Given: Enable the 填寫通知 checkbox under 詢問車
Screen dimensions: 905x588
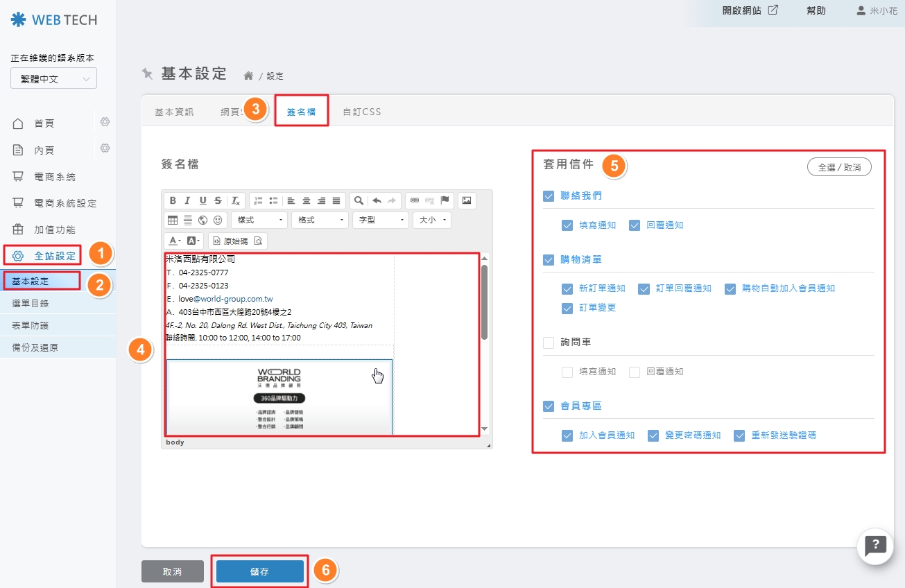Looking at the screenshot, I should [567, 372].
